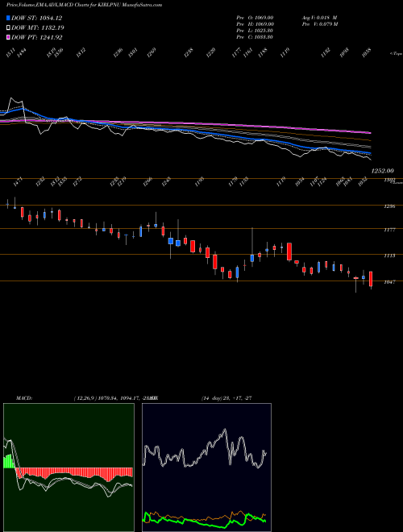Click the 'Pre L: 1023.30' low value
Viewport: 403px width, 532px height.
point(255,31)
